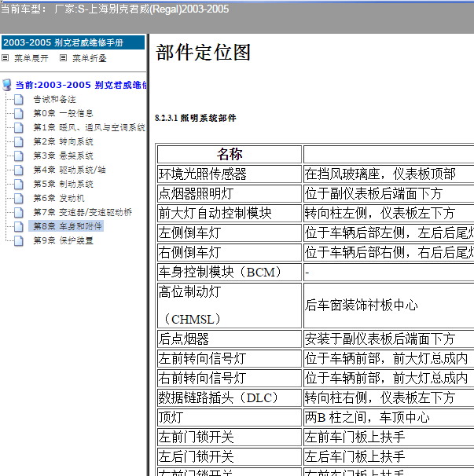Click page icon next to 第6章 发动机
474x476 pixels.
pyautogui.click(x=19, y=198)
